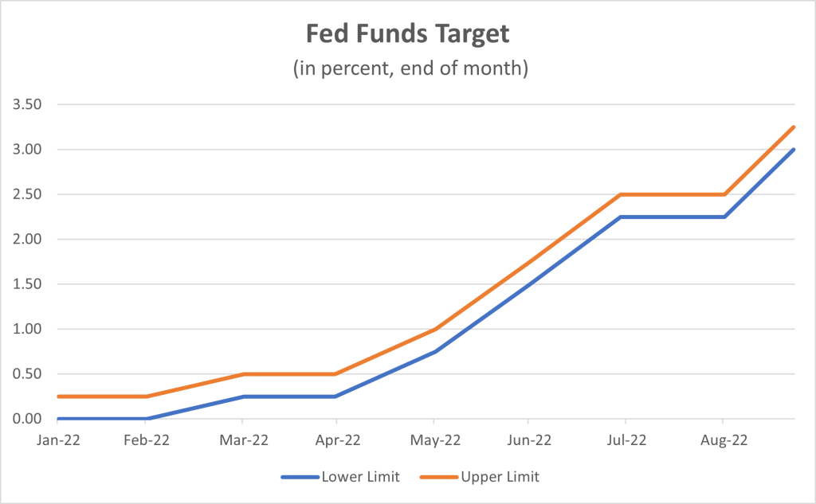Viewport: 816px width, 504px height.
Task: Click the Jan-22 x-axis label
Action: coord(58,440)
